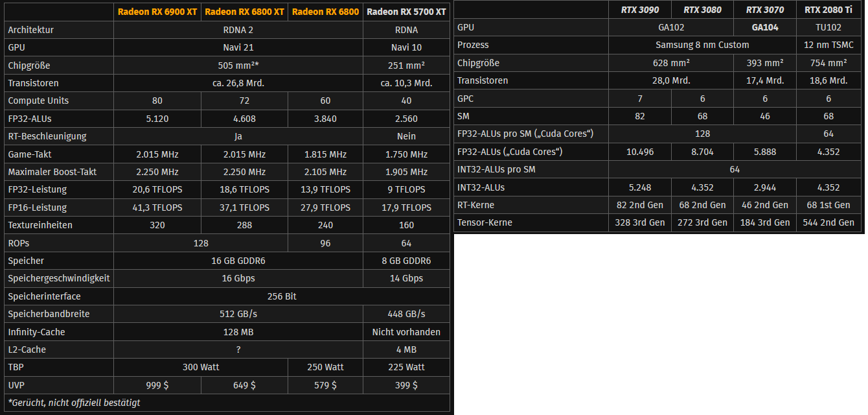Click the 448 GB/s bandwidth cell
This screenshot has height=415, width=868.
(x=406, y=314)
